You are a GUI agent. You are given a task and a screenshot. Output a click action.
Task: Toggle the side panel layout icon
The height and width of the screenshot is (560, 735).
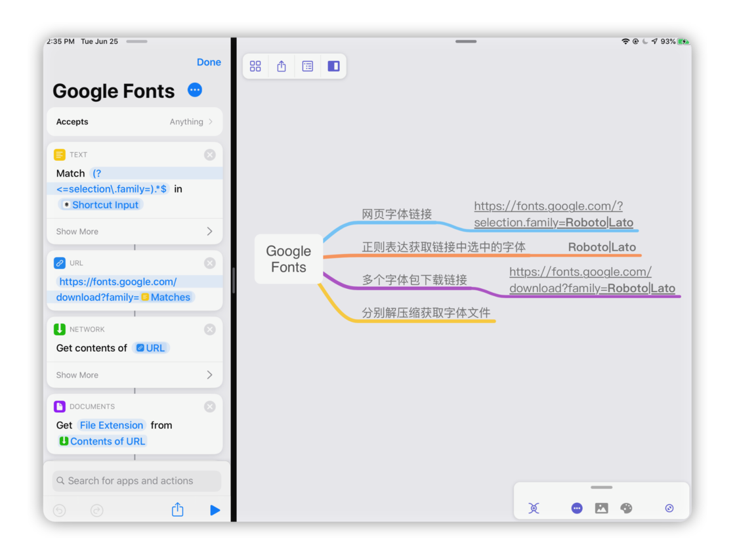pyautogui.click(x=333, y=66)
